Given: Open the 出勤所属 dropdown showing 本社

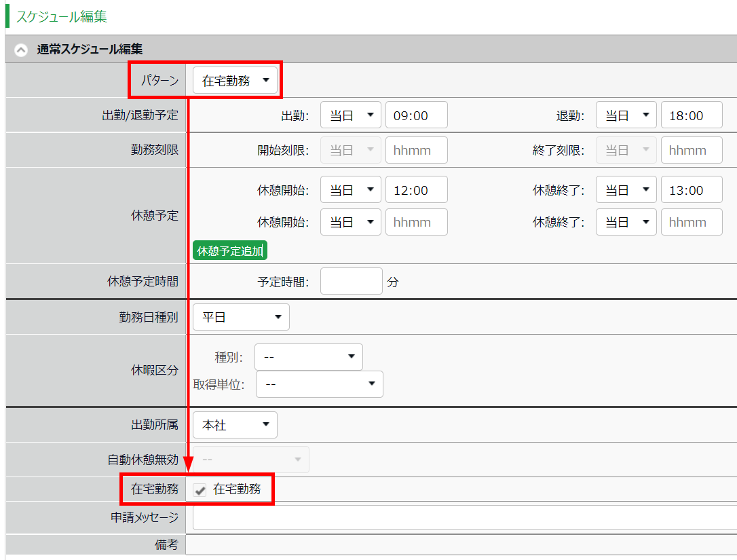Looking at the screenshot, I should pyautogui.click(x=235, y=425).
